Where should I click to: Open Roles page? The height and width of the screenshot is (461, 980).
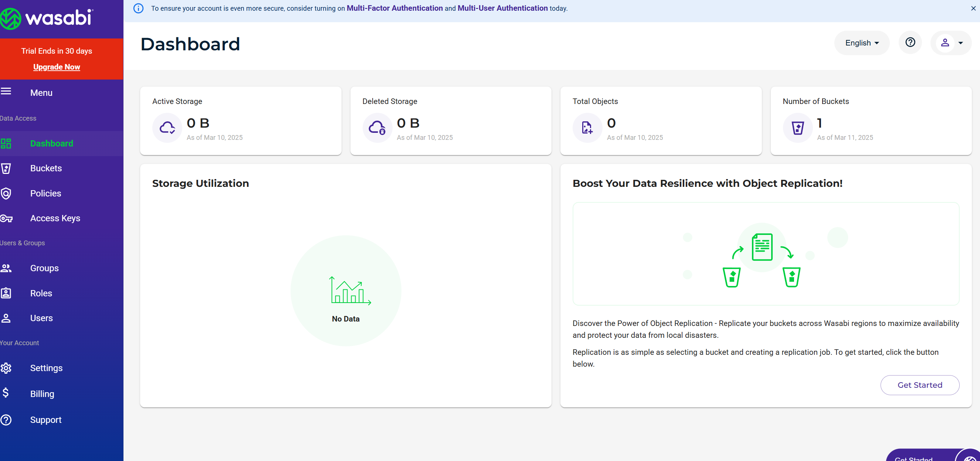pos(62,293)
